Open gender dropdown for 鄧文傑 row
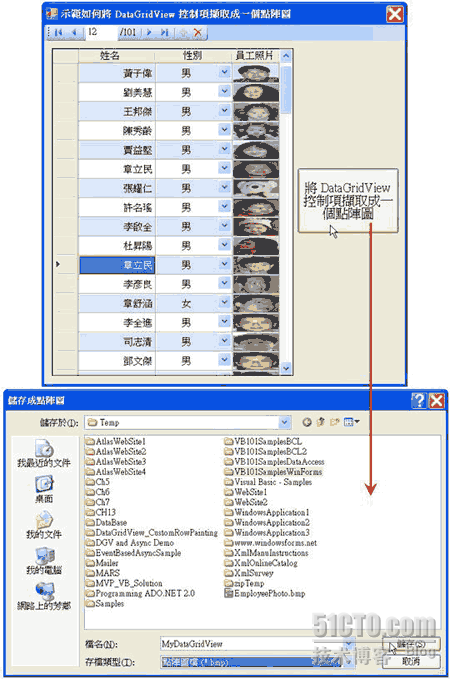The image size is (450, 679). tap(224, 360)
